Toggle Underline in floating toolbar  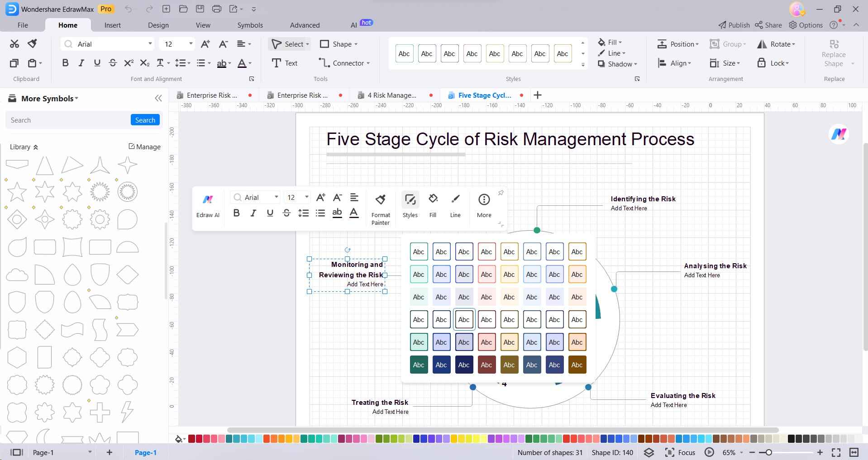[x=270, y=213]
